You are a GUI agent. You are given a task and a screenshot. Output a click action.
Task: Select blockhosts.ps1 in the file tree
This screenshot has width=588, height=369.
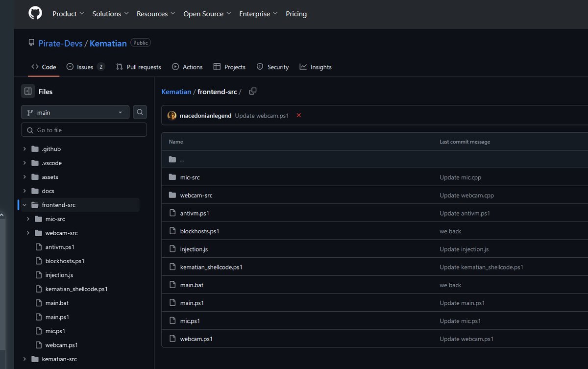click(65, 261)
